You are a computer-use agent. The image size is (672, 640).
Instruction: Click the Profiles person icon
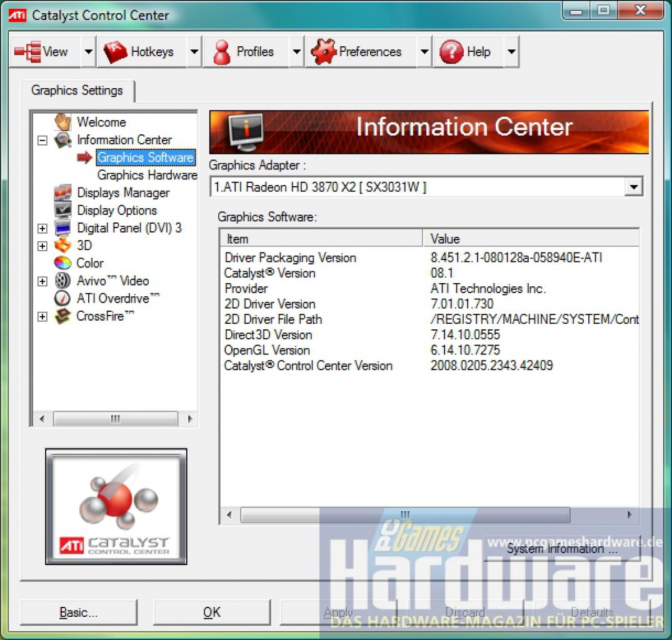221,52
